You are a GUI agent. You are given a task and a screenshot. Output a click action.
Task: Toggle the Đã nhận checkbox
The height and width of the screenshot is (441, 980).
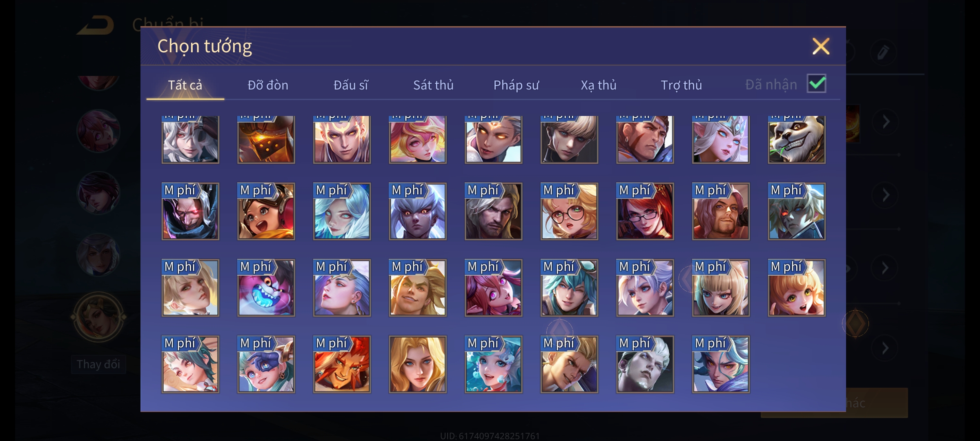(817, 84)
